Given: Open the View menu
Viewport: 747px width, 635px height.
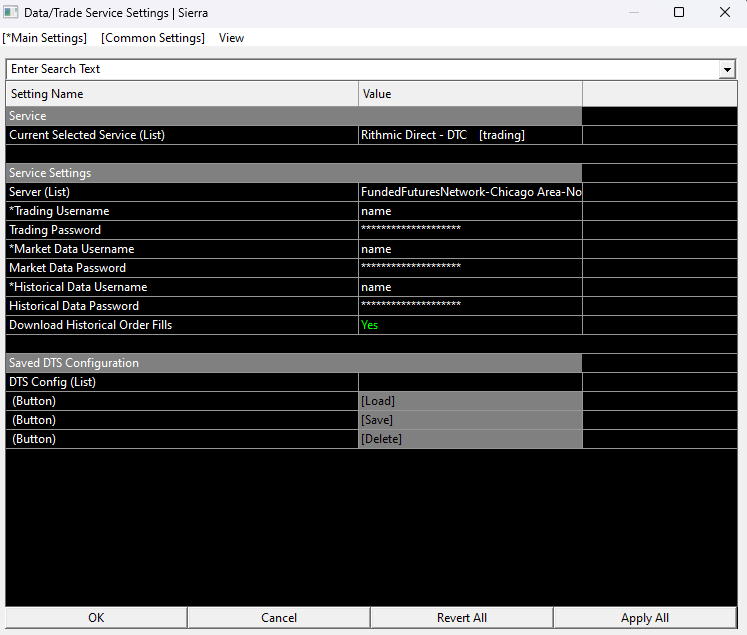Looking at the screenshot, I should [232, 38].
